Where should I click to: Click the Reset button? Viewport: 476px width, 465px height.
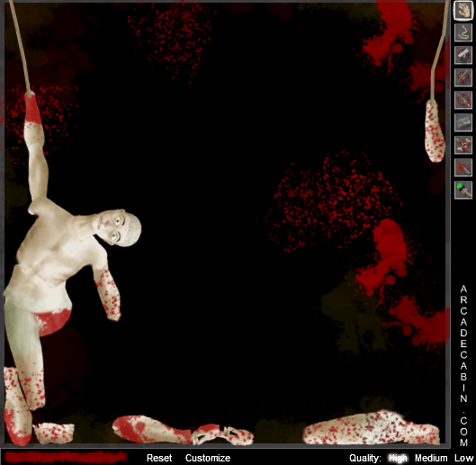click(x=159, y=458)
